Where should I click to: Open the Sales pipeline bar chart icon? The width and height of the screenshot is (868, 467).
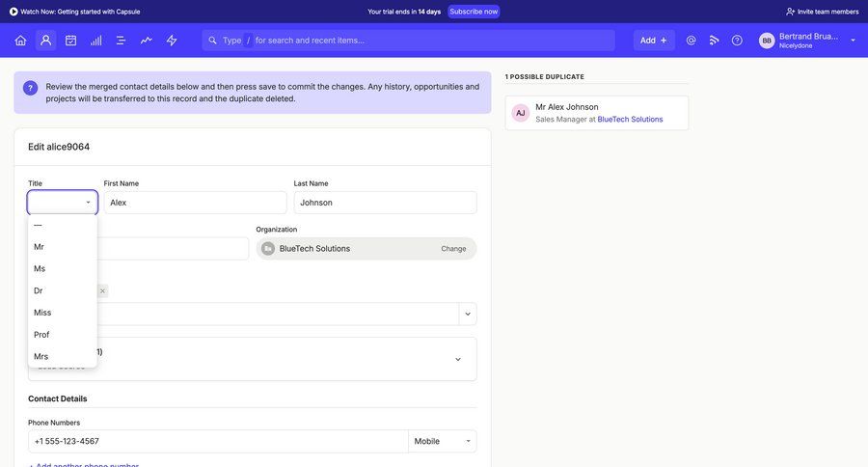pyautogui.click(x=95, y=41)
